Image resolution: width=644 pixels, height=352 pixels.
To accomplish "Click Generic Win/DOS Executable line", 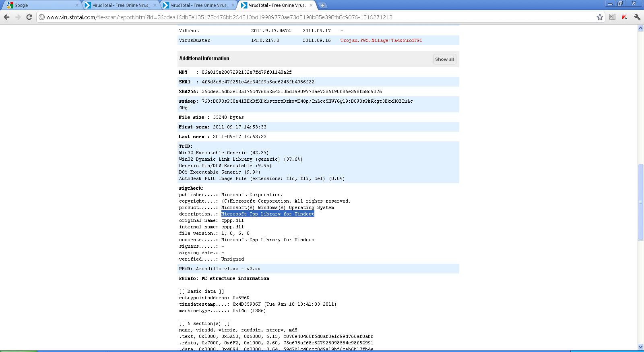I will [225, 166].
